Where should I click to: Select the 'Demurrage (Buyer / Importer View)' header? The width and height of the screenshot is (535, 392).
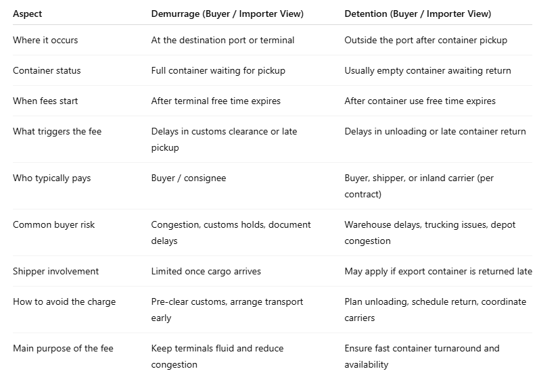(227, 14)
